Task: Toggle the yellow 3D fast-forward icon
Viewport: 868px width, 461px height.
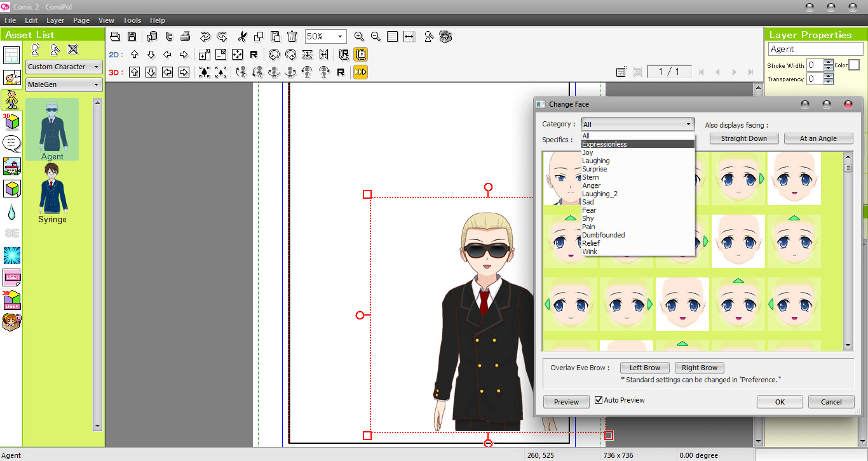Action: [x=360, y=72]
